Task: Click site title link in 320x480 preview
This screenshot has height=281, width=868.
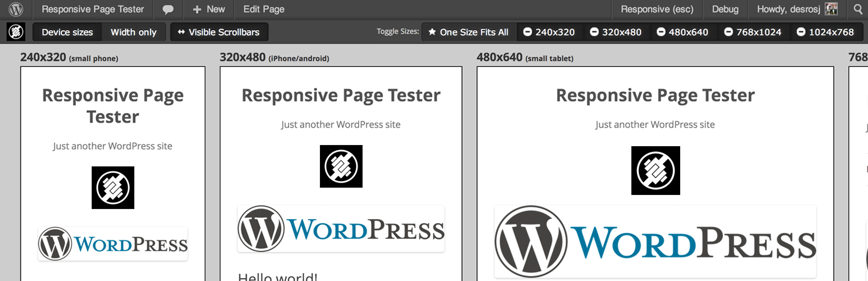Action: click(341, 95)
